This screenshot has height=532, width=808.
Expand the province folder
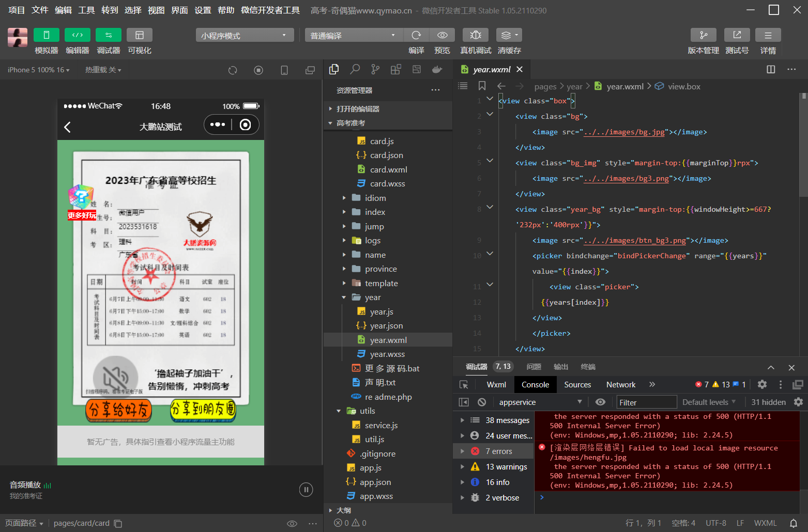point(380,269)
